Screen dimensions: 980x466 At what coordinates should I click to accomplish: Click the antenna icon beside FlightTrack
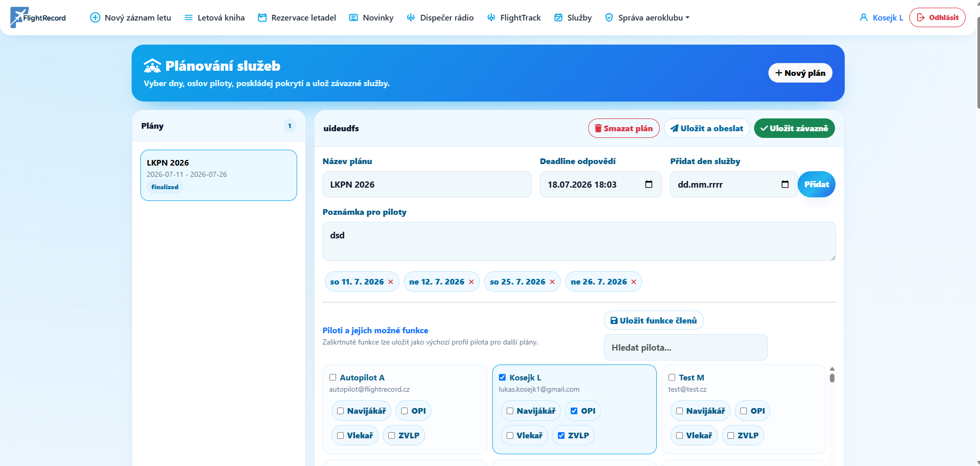(x=491, y=17)
